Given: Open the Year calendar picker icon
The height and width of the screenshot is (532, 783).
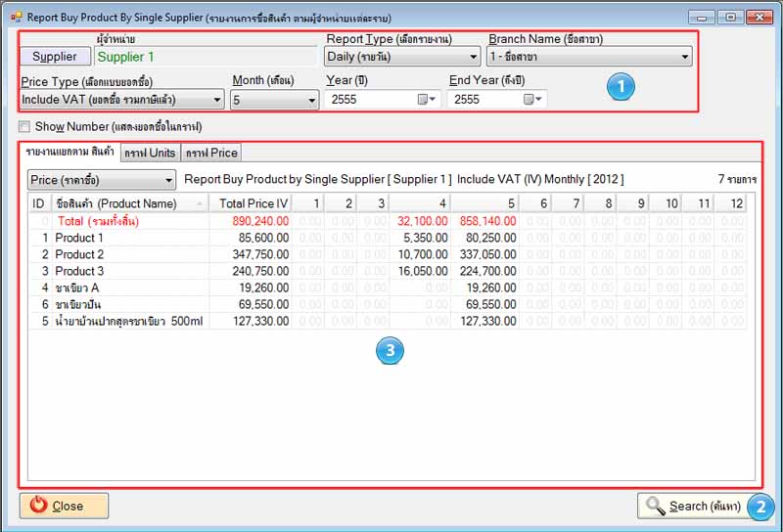Looking at the screenshot, I should click(x=424, y=100).
